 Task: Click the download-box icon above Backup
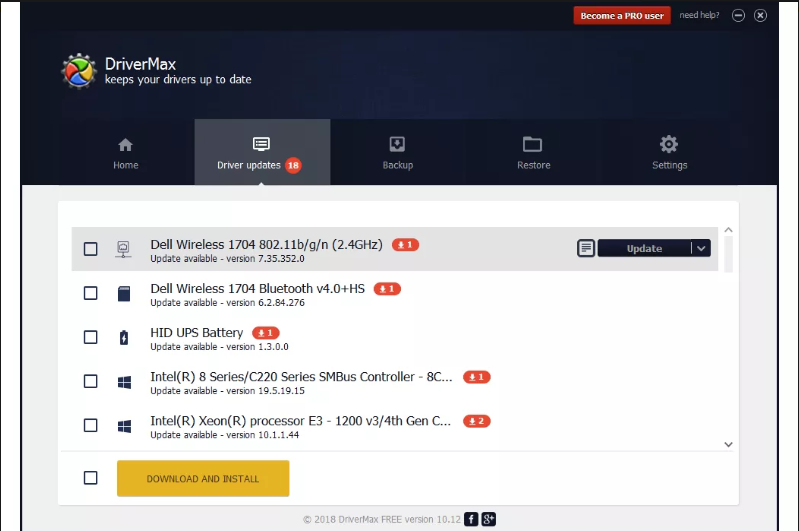pos(397,144)
